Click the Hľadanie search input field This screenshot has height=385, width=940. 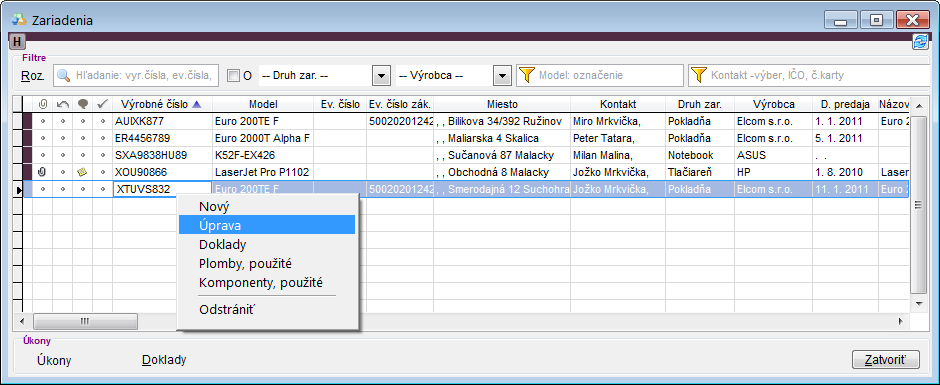click(x=137, y=76)
